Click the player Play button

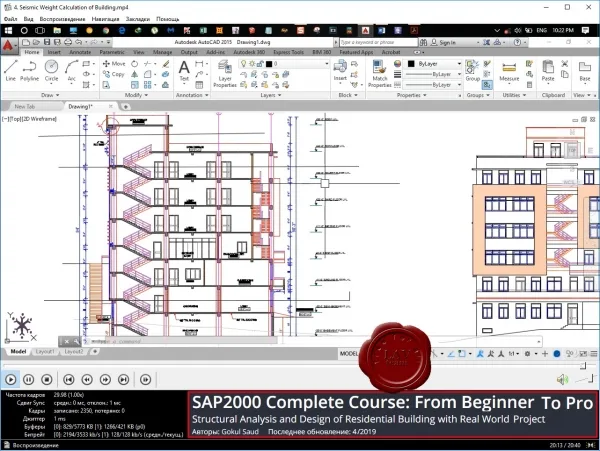pyautogui.click(x=11, y=379)
